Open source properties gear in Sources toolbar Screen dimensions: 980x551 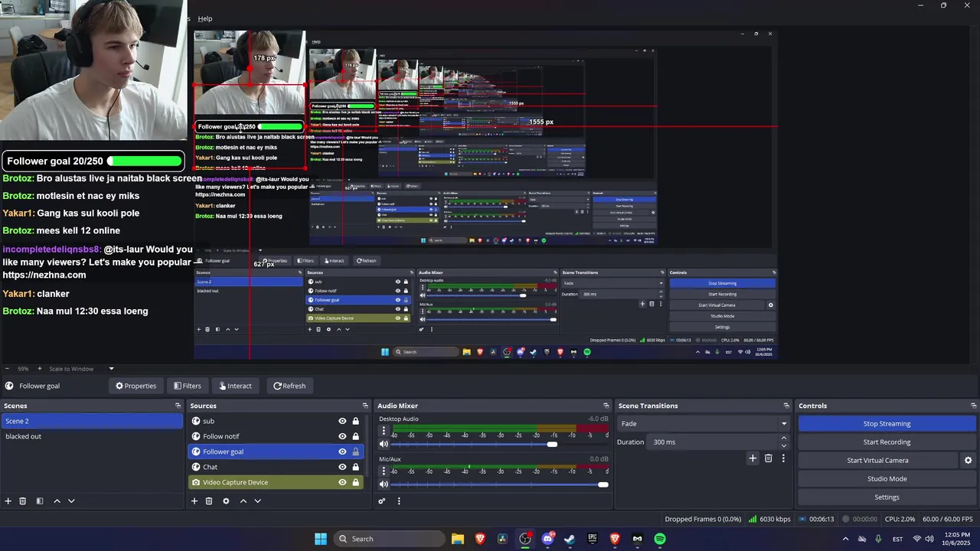[226, 501]
